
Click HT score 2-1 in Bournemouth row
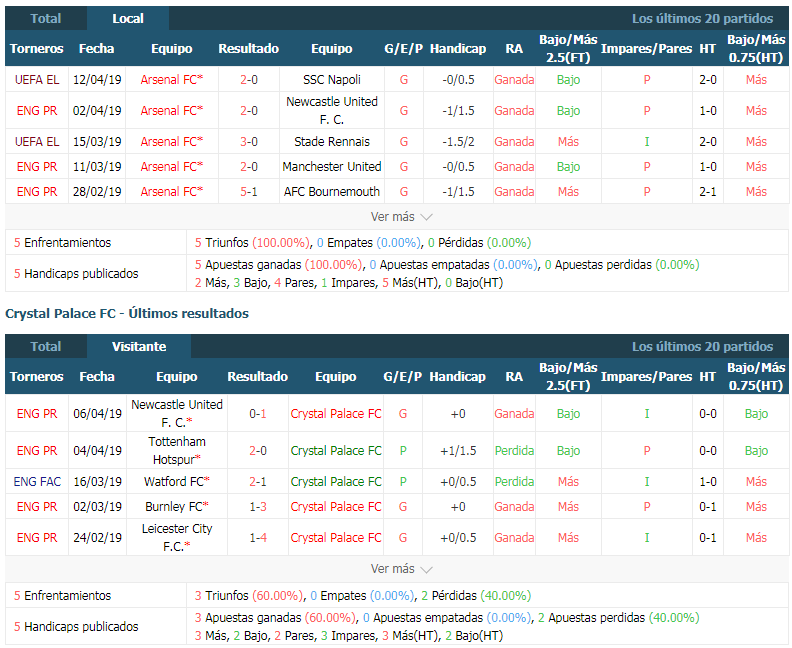(x=708, y=192)
